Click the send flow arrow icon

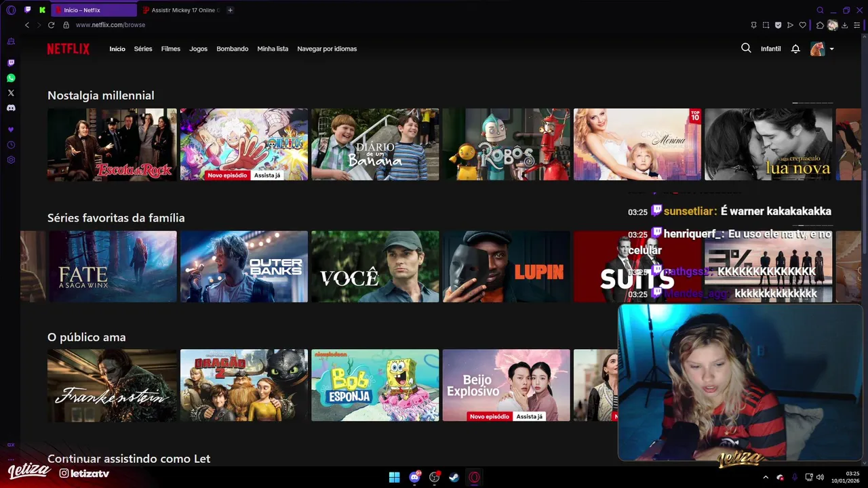click(790, 25)
